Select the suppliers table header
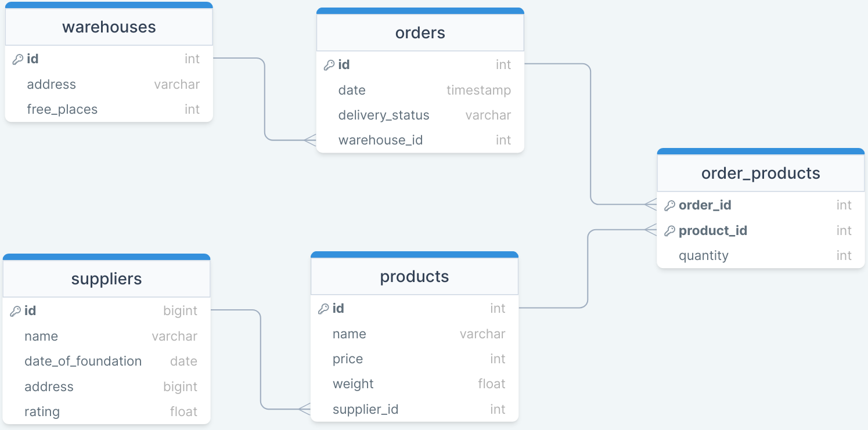The height and width of the screenshot is (430, 868). pos(107,279)
